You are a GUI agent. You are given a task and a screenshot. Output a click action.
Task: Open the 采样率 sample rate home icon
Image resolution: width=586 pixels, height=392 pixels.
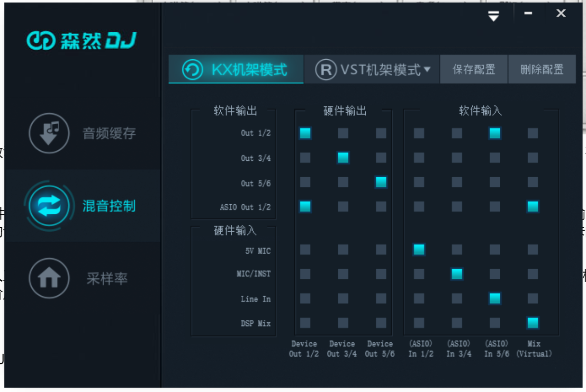pyautogui.click(x=49, y=278)
